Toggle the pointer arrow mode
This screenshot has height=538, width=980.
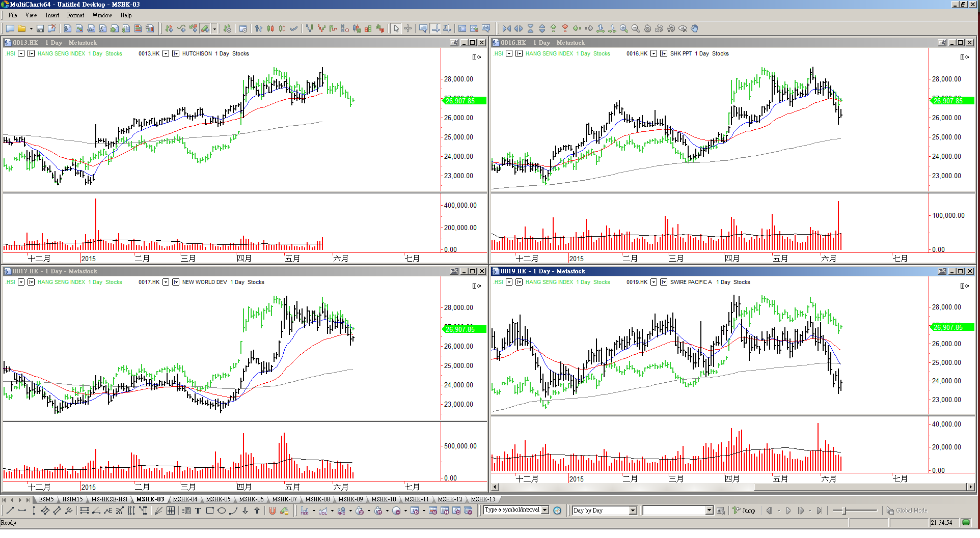(396, 29)
